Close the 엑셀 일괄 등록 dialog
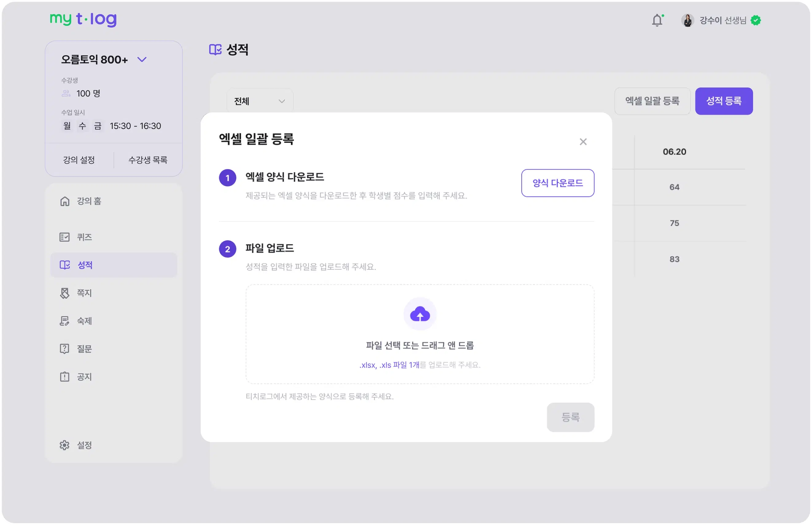Image resolution: width=812 pixels, height=525 pixels. click(x=583, y=142)
